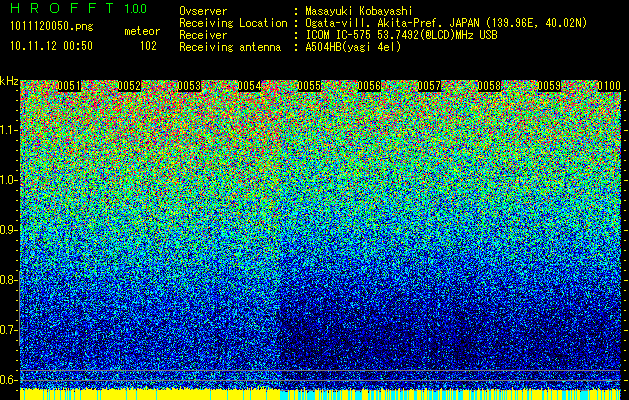629x400 pixels.
Task: Select the 0054 time marker
Action: tap(249, 86)
